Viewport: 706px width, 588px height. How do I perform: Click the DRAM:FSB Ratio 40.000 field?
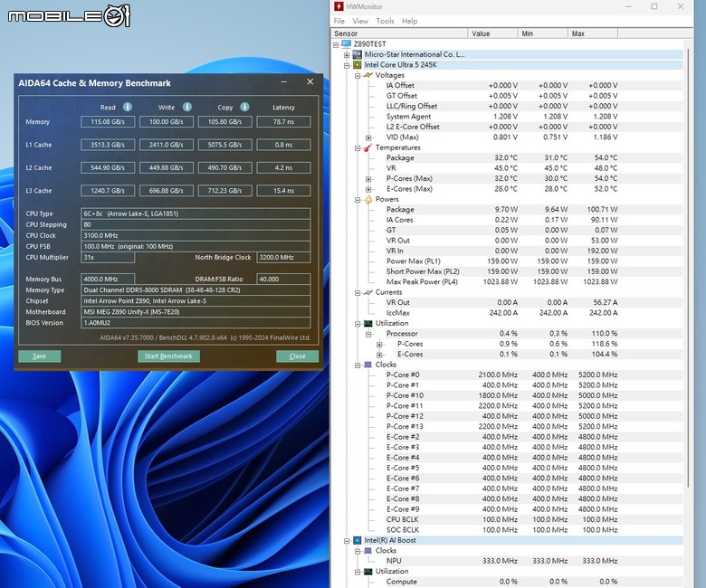pyautogui.click(x=283, y=279)
